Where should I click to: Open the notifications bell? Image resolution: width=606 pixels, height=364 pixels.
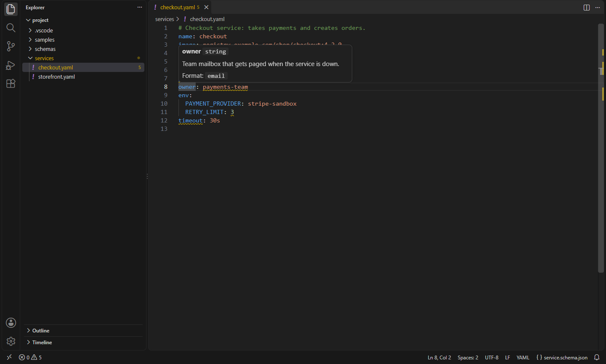[x=597, y=357]
